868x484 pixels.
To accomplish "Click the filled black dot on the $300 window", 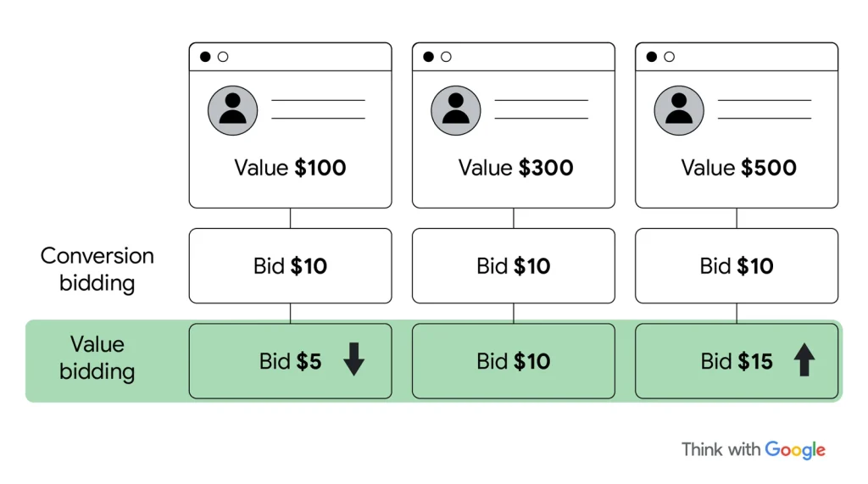I will [x=428, y=57].
